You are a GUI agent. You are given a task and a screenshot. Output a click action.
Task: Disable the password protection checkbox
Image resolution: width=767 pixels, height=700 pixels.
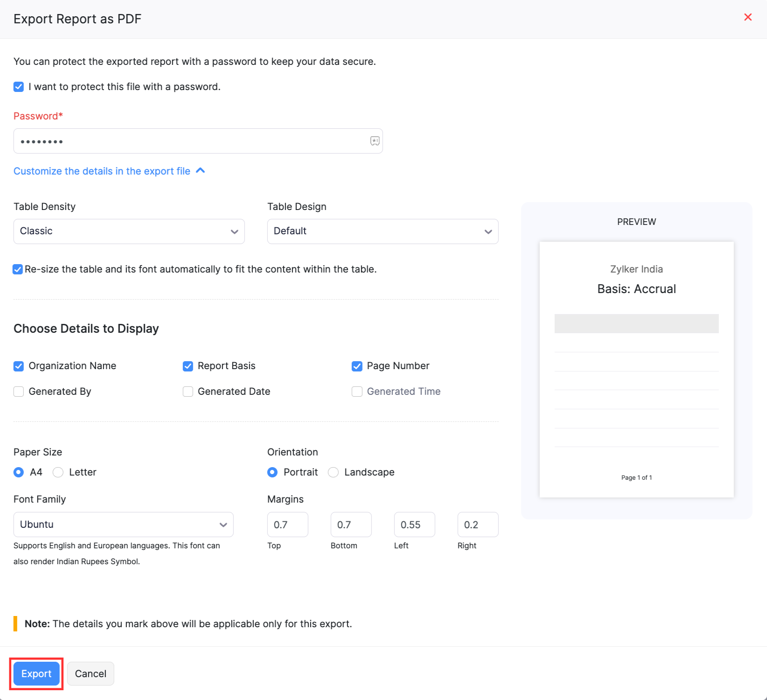tap(18, 87)
